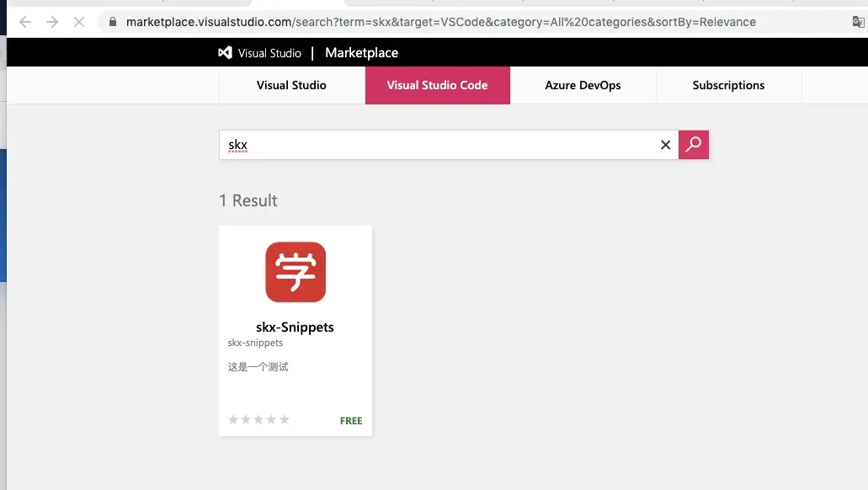868x490 pixels.
Task: Click the skx-snippets publisher name
Action: click(255, 343)
